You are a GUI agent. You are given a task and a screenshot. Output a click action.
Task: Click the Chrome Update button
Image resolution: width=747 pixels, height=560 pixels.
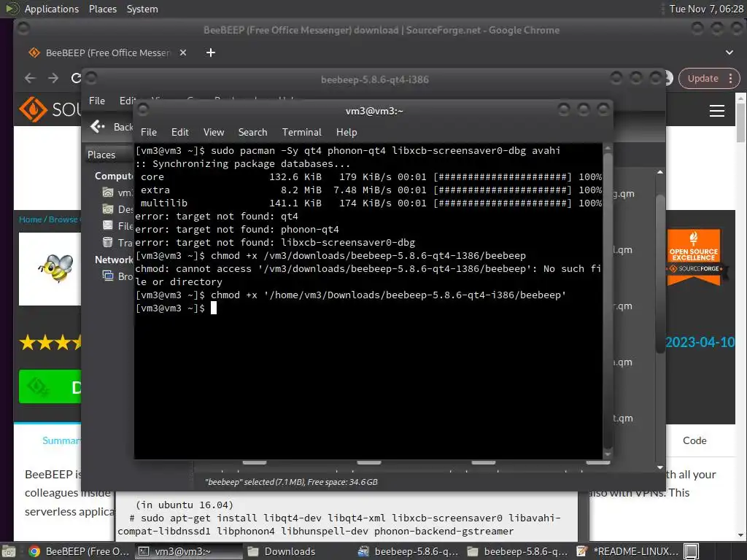pos(703,79)
